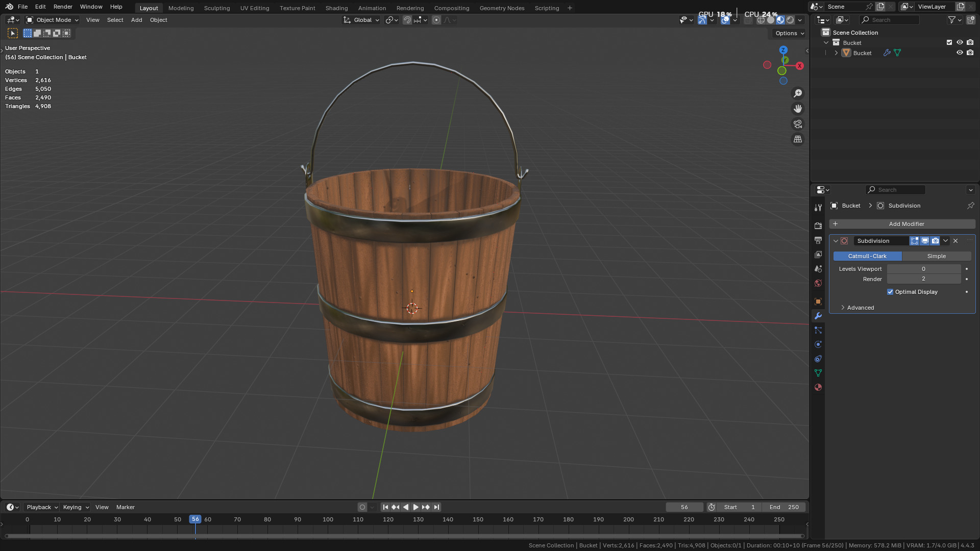Viewport: 980px width, 551px height.
Task: Switch perspective/orthographic via grid gizmo
Action: point(798,139)
